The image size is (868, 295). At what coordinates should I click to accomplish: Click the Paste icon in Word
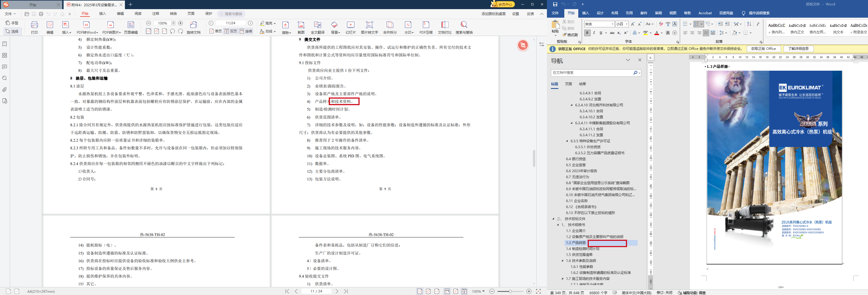[x=555, y=25]
